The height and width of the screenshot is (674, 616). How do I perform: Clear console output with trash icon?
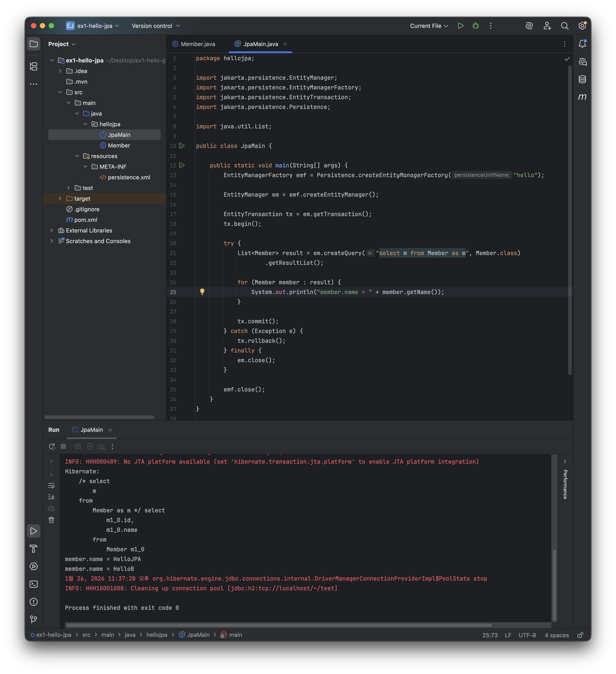[52, 520]
